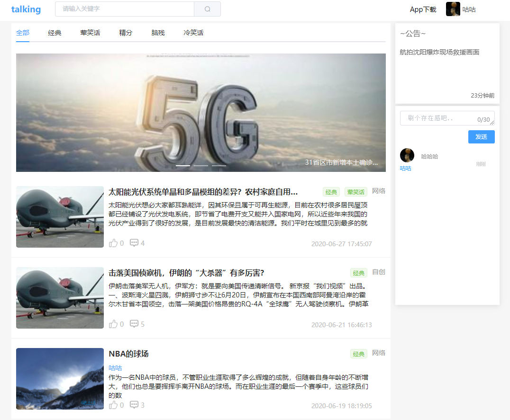The height and width of the screenshot is (420, 510).
Task: Focus the 请输入关键字 search field
Action: 125,9
